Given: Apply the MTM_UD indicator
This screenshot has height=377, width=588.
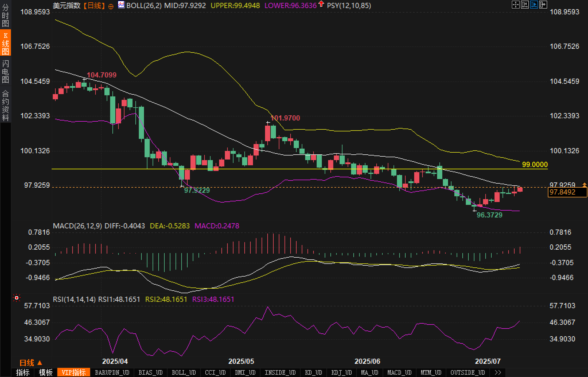Looking at the screenshot, I should pos(431,372).
